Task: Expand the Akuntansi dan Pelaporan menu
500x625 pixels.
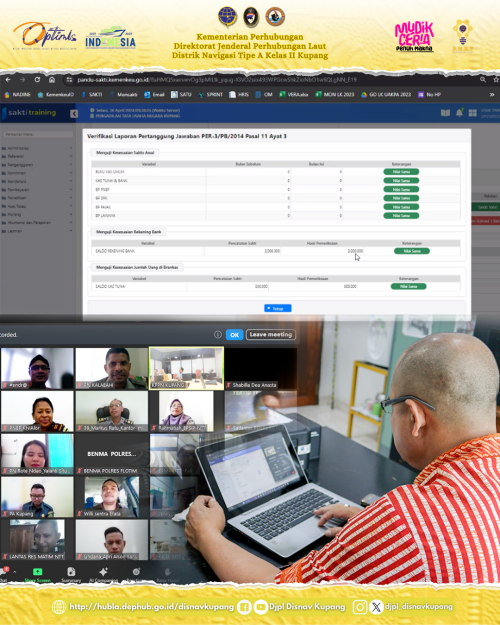Action: tap(37, 222)
